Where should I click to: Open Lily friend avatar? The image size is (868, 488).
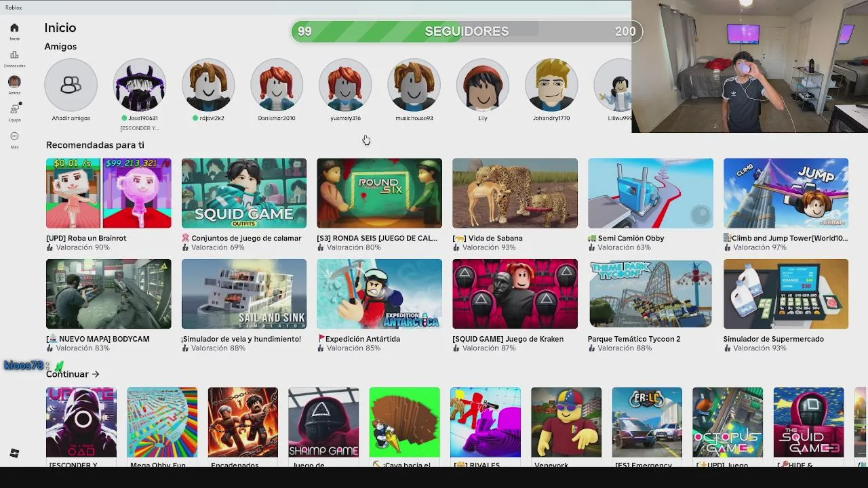(483, 85)
